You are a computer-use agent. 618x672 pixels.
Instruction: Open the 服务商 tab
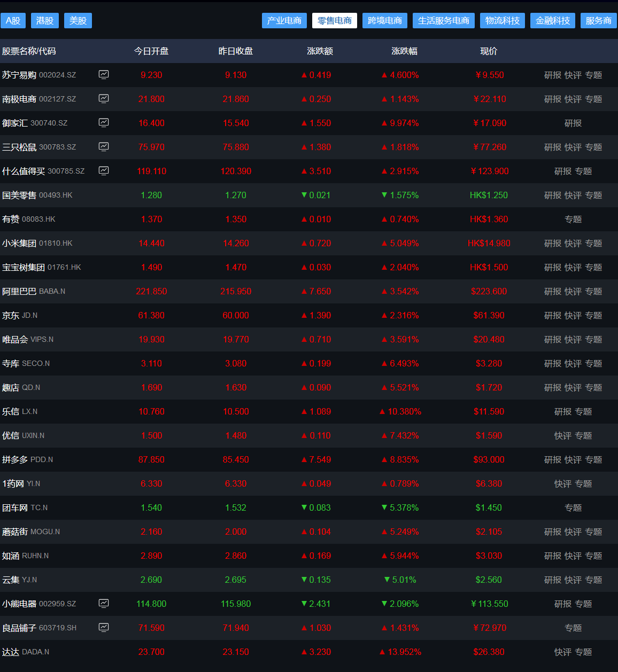pos(599,21)
